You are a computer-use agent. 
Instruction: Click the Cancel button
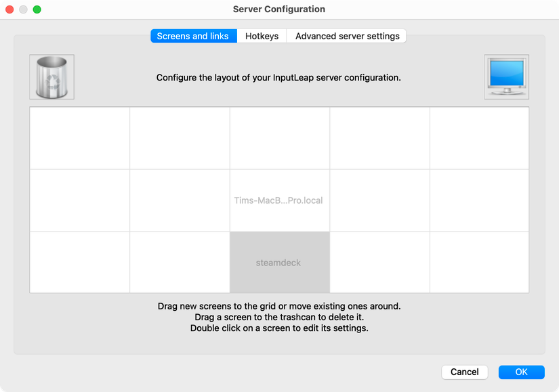point(464,372)
